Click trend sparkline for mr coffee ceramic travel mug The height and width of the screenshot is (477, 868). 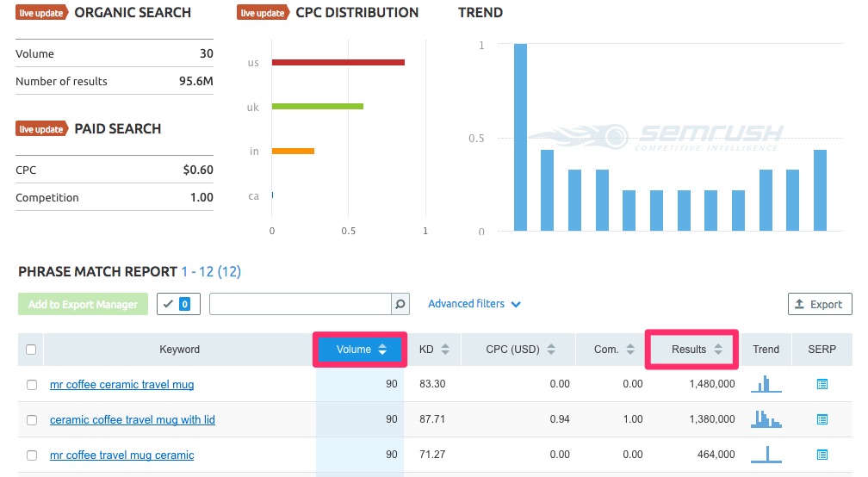point(766,384)
